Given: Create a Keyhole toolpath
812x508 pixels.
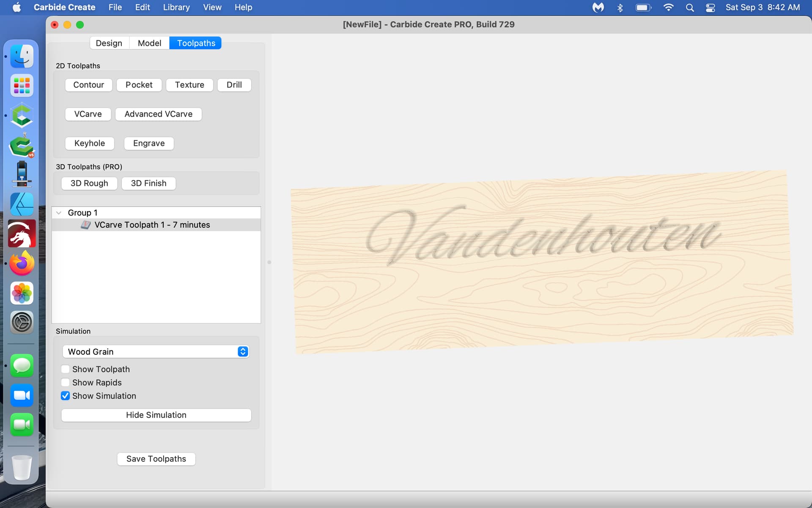Looking at the screenshot, I should pyautogui.click(x=90, y=143).
